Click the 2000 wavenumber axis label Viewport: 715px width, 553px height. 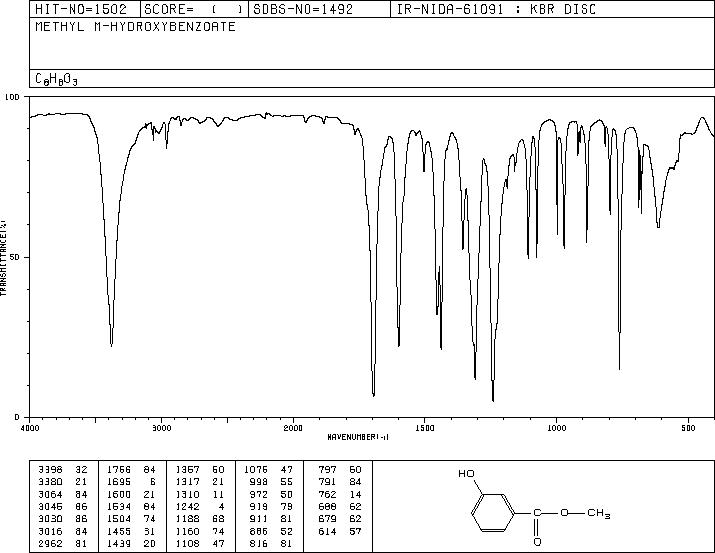[x=293, y=428]
